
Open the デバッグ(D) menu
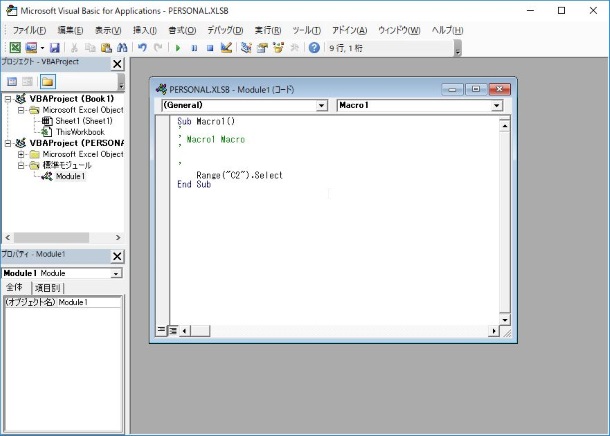coord(225,30)
